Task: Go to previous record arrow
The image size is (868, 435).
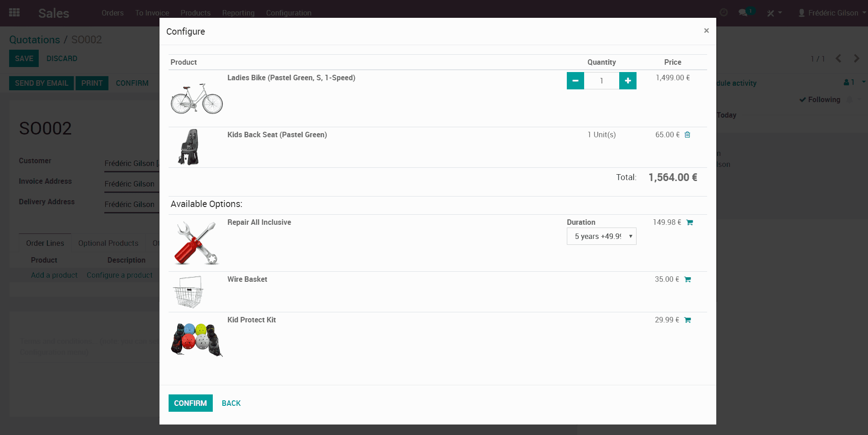Action: coord(838,58)
